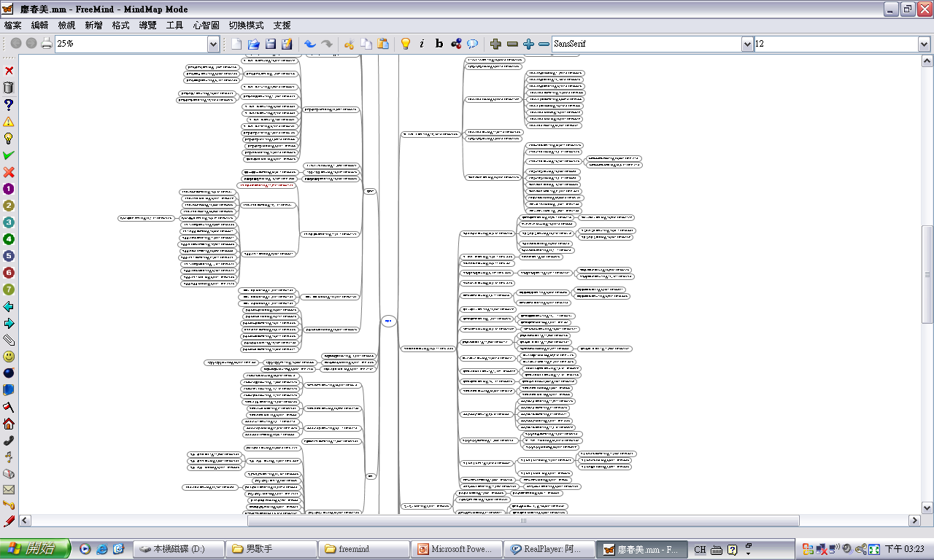Screen dimensions: 934x560
Task: Click the save map floppy disk icon
Action: click(270, 44)
